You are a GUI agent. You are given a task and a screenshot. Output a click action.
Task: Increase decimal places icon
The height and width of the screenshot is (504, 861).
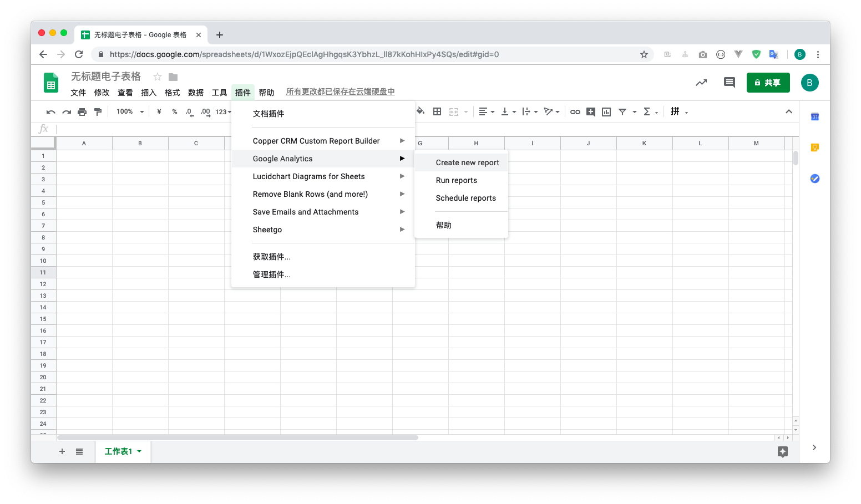[x=205, y=112]
